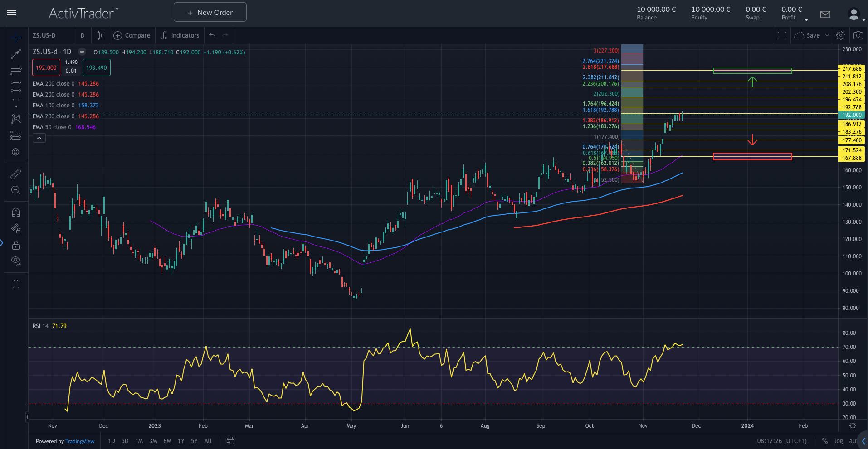Click the 0.01 lot size field
This screenshot has width=868, height=449.
click(71, 71)
